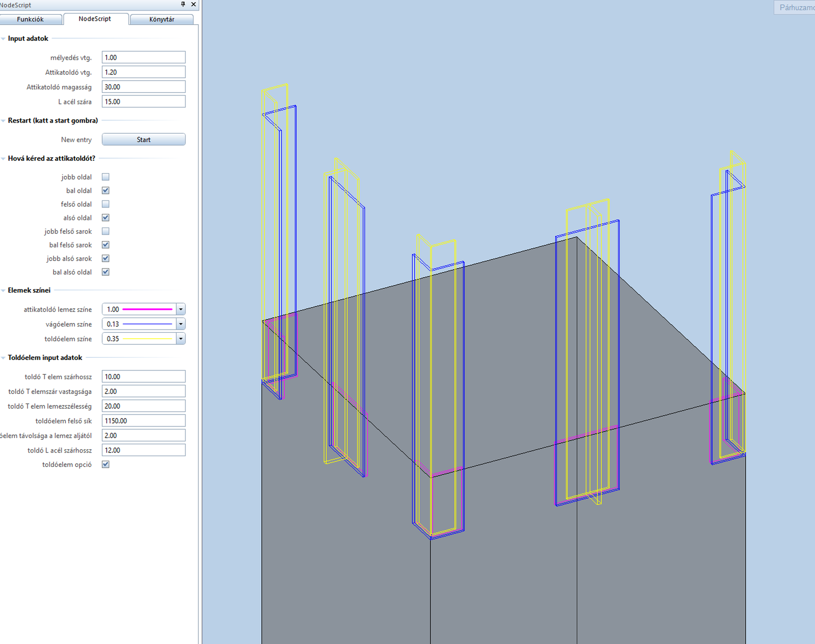
Task: Uncheck the bal felső sarok checkbox
Action: (106, 245)
